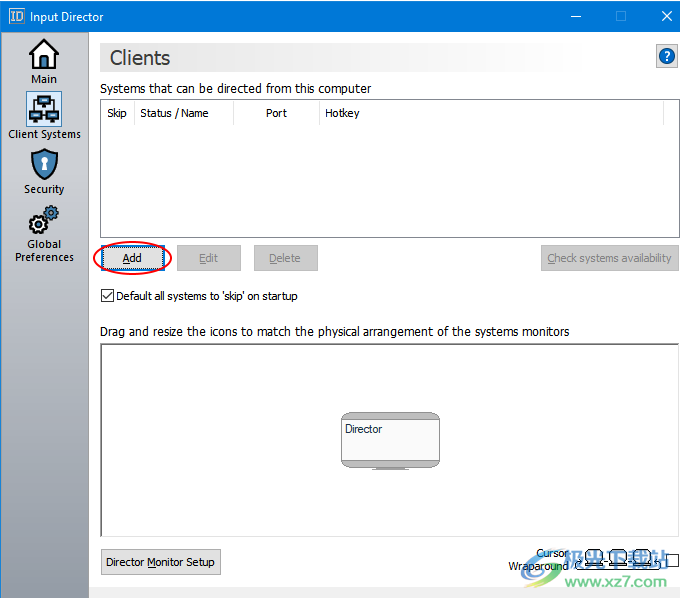The image size is (680, 598).
Task: Click Check systems availability button
Action: pyautogui.click(x=609, y=258)
